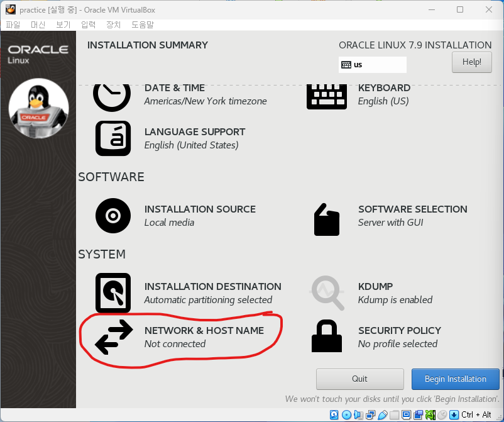Image resolution: width=504 pixels, height=422 pixels.
Task: Click the VirtualBox window title icon
Action: click(11, 9)
